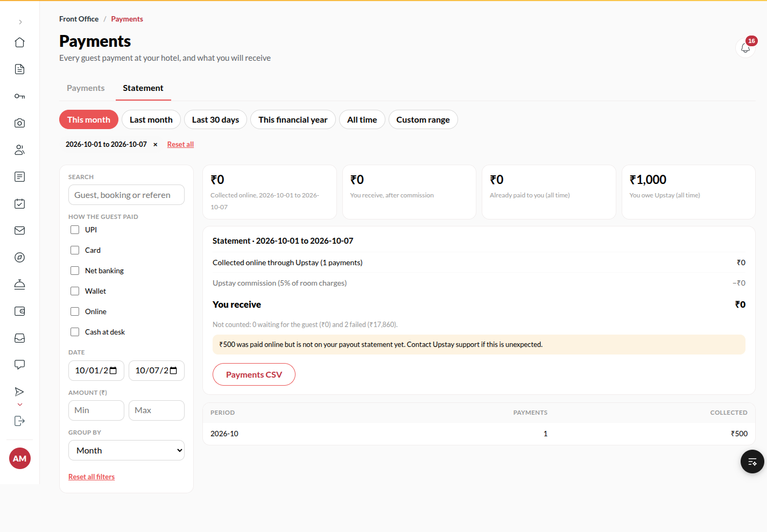Open the AM user avatar

(x=20, y=458)
